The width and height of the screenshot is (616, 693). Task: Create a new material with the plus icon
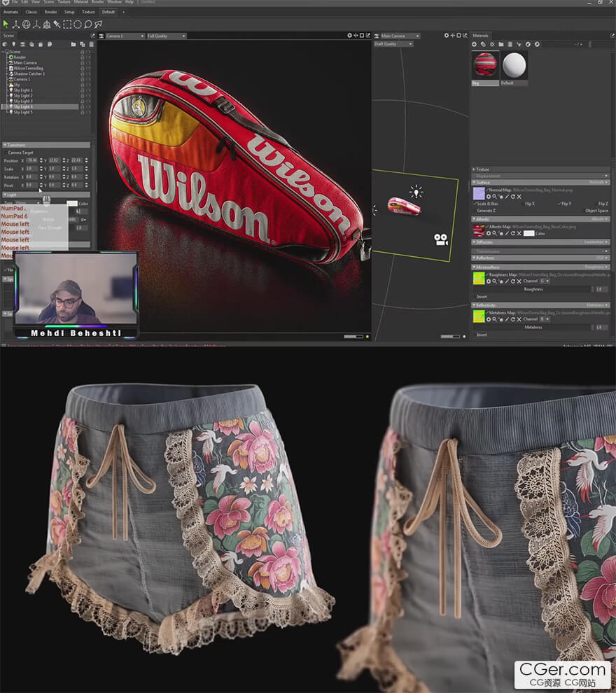[474, 44]
